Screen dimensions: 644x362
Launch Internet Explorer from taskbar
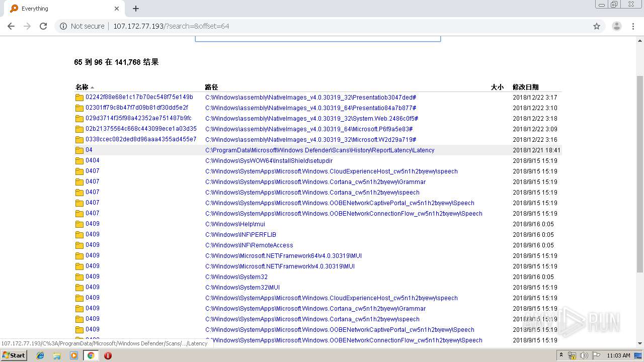click(x=40, y=355)
